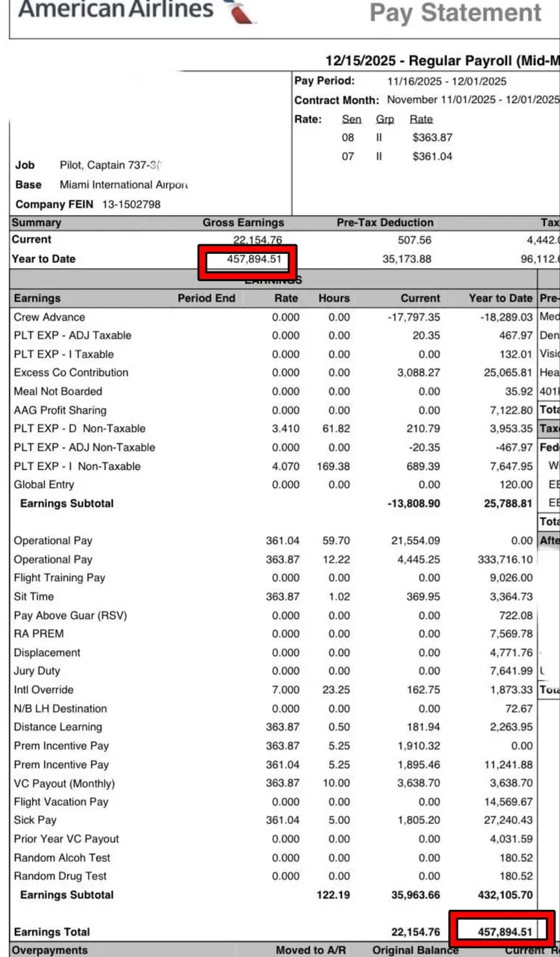Select the Jury Duty row label
The image size is (560, 957).
tap(37, 671)
